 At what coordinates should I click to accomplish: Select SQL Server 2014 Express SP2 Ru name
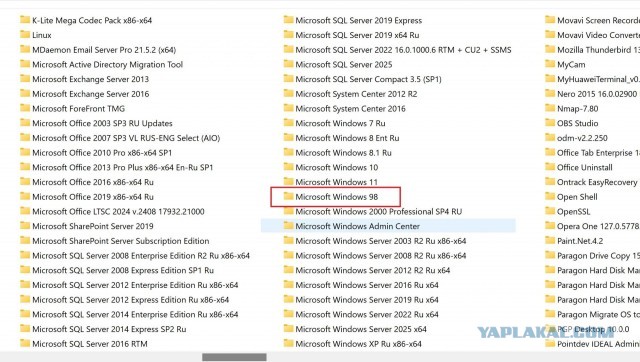point(109,329)
